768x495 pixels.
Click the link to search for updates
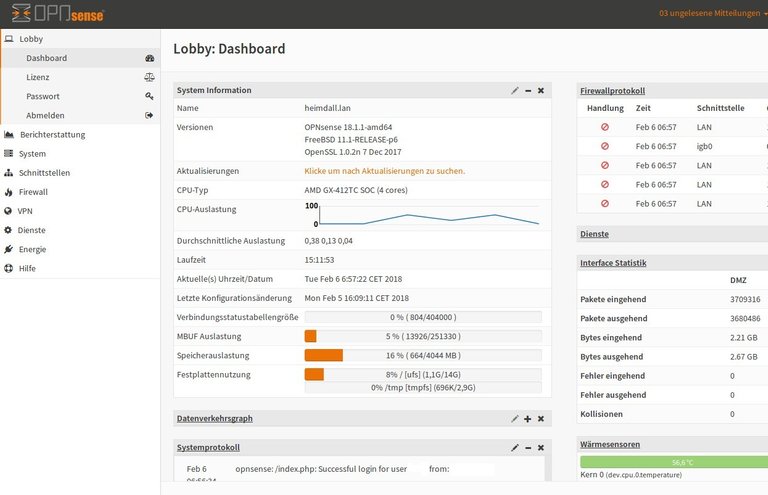click(x=384, y=171)
